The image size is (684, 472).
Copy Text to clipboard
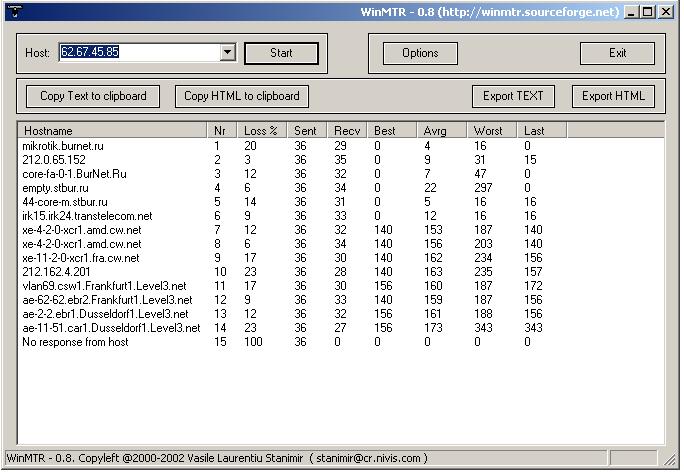click(93, 96)
